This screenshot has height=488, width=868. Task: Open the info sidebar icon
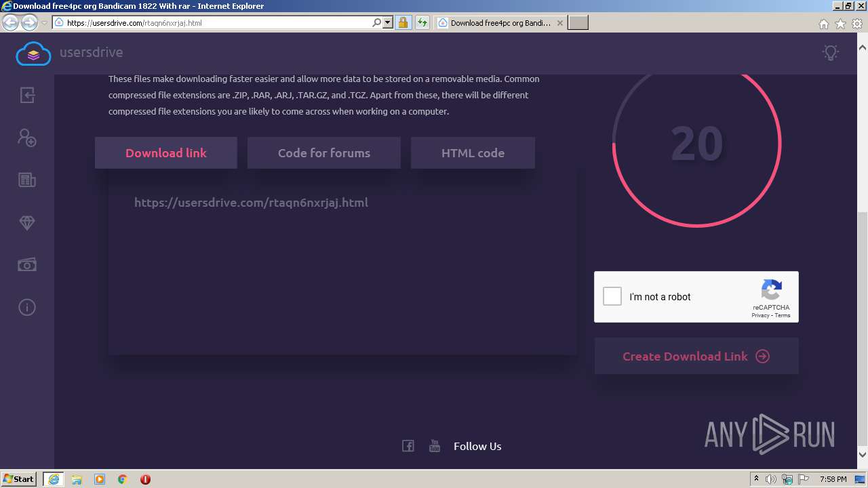pos(27,308)
